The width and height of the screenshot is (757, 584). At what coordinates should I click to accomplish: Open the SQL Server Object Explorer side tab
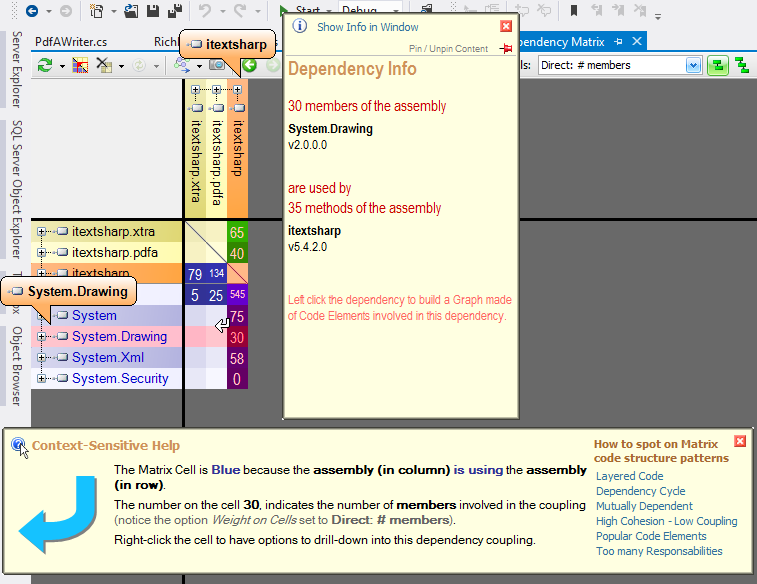point(16,189)
